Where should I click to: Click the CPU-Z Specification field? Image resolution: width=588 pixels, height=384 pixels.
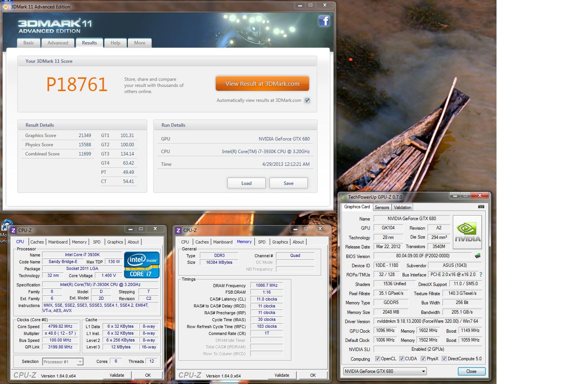(x=100, y=284)
